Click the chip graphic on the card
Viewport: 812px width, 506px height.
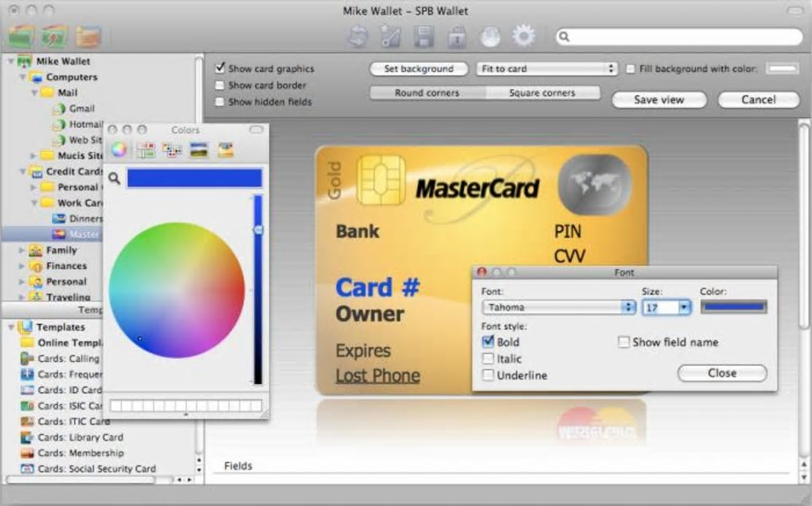click(381, 179)
